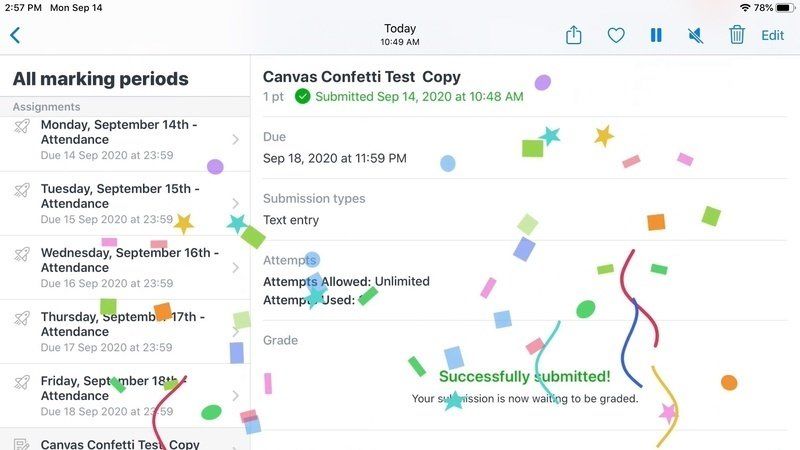Click the rocket icon beside Monday attendance
This screenshot has width=800, height=450.
pos(22,127)
